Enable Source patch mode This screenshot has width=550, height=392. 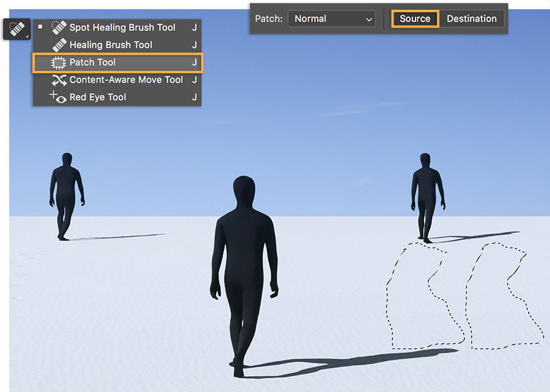pyautogui.click(x=415, y=18)
